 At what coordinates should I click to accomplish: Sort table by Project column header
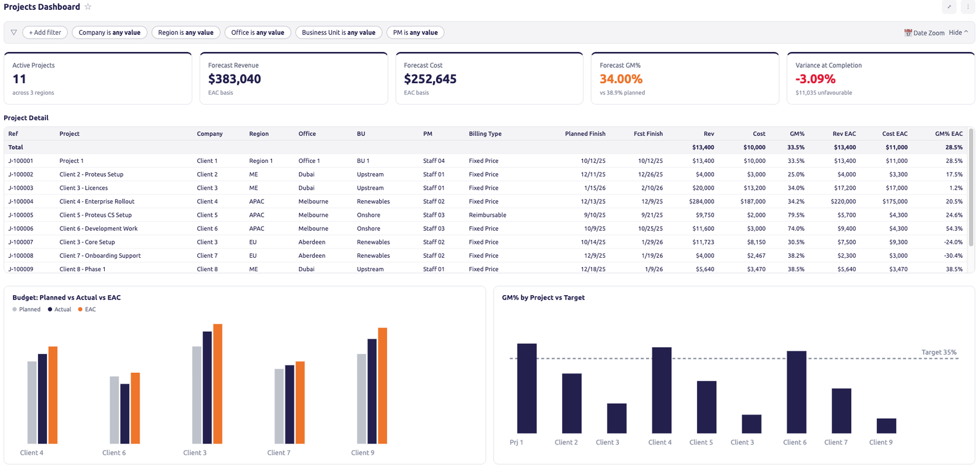tap(69, 133)
